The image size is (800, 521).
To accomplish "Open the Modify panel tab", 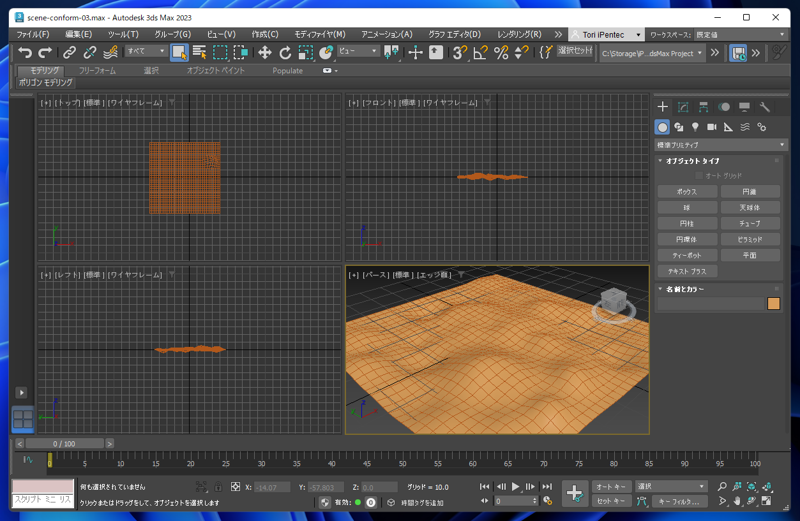I will pyautogui.click(x=683, y=107).
